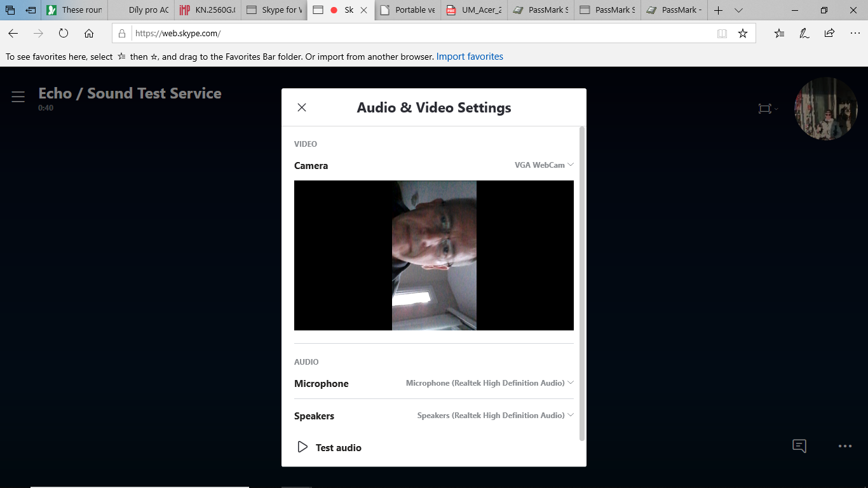Click the settings dialog vertical scrollbar

pos(582,284)
